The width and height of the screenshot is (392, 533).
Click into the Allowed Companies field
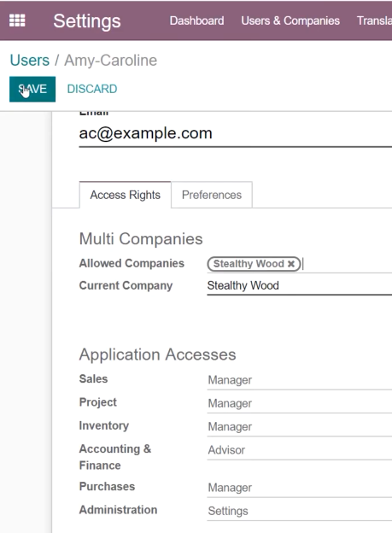(347, 264)
